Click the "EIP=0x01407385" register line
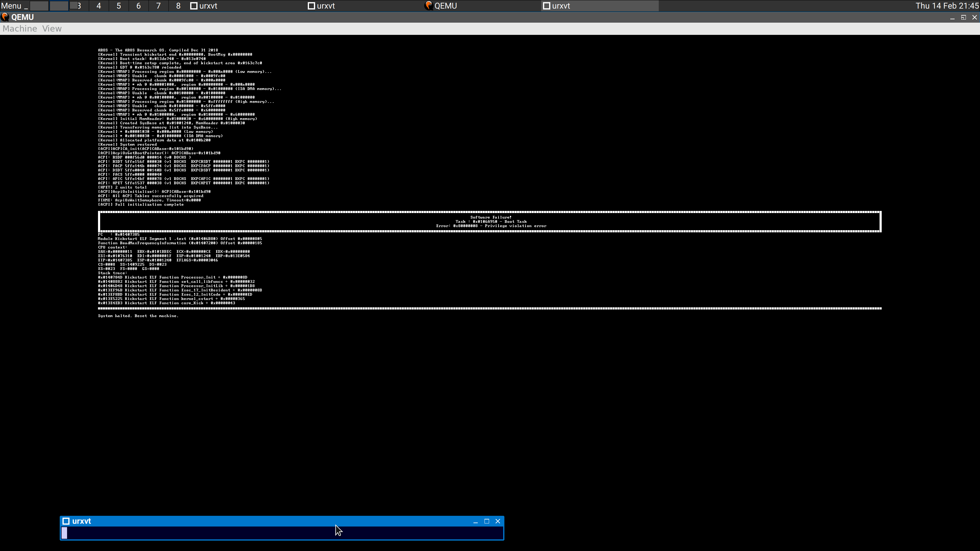980x551 pixels. click(158, 261)
